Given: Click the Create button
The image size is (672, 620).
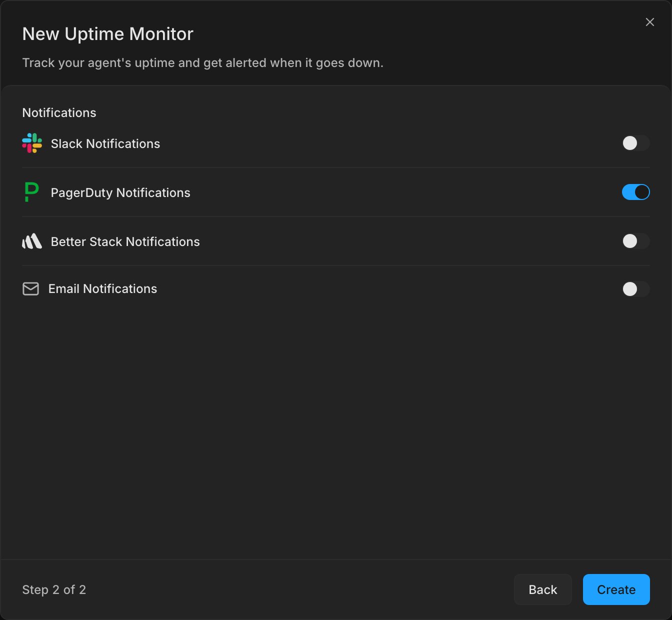Looking at the screenshot, I should click(616, 589).
